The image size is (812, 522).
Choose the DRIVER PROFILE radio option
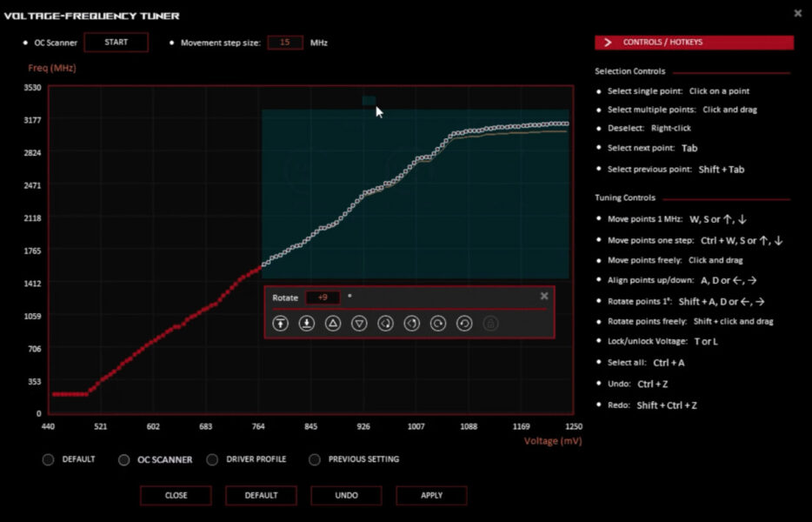[x=212, y=459]
